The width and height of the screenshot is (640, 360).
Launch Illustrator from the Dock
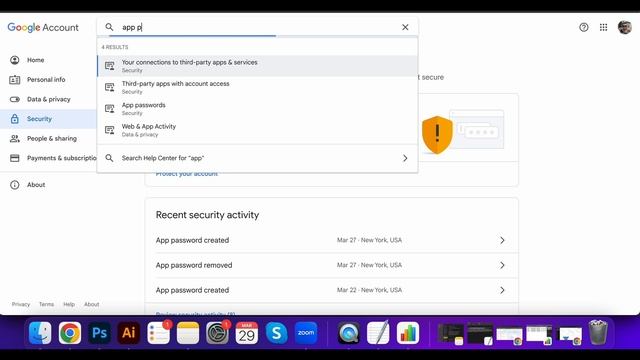[x=129, y=333]
